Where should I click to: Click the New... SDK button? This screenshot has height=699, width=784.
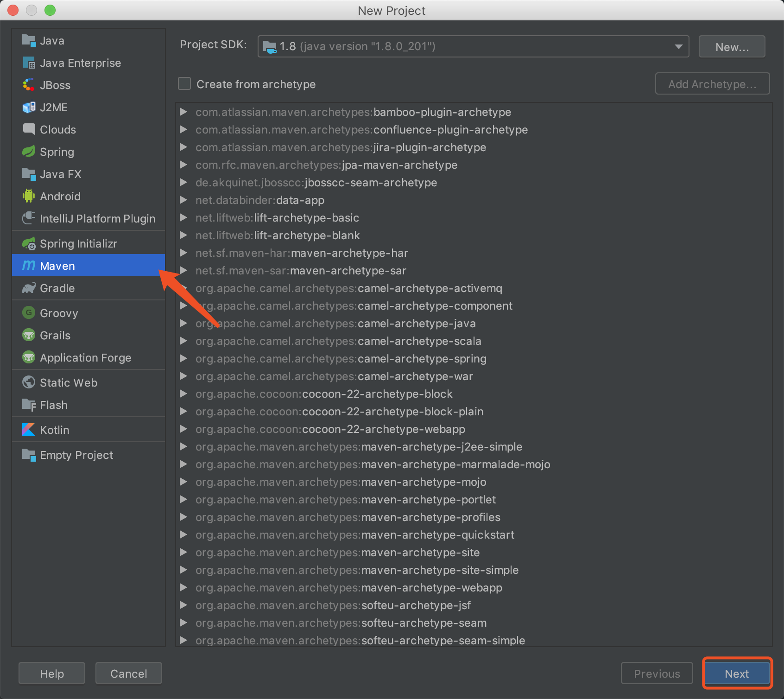[x=732, y=47]
